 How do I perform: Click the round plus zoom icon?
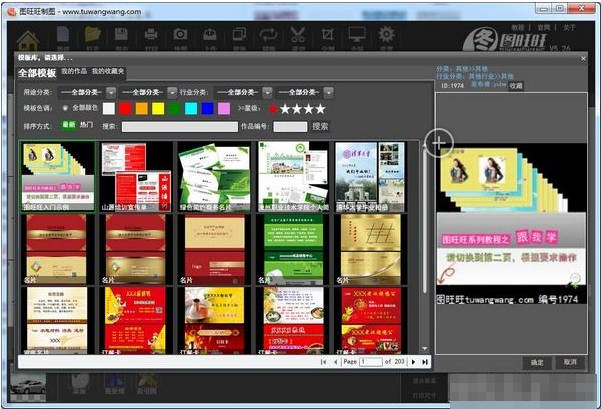[438, 143]
